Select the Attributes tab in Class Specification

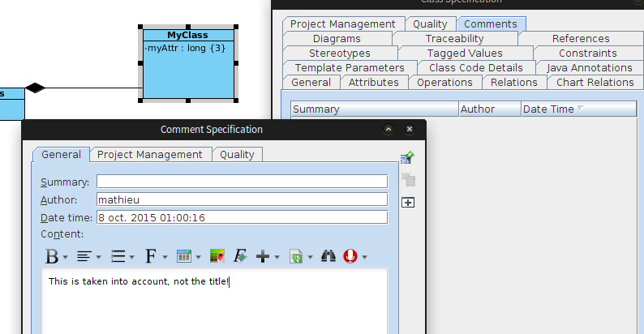pos(373,82)
